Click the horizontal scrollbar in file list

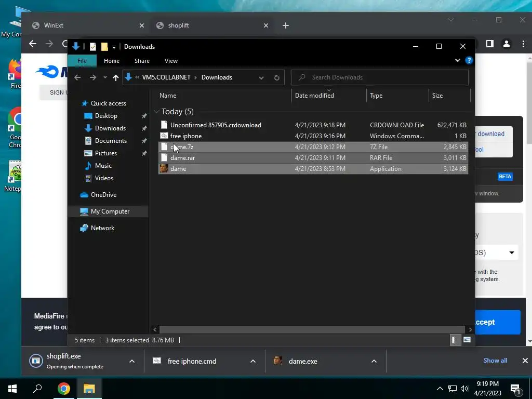click(312, 329)
